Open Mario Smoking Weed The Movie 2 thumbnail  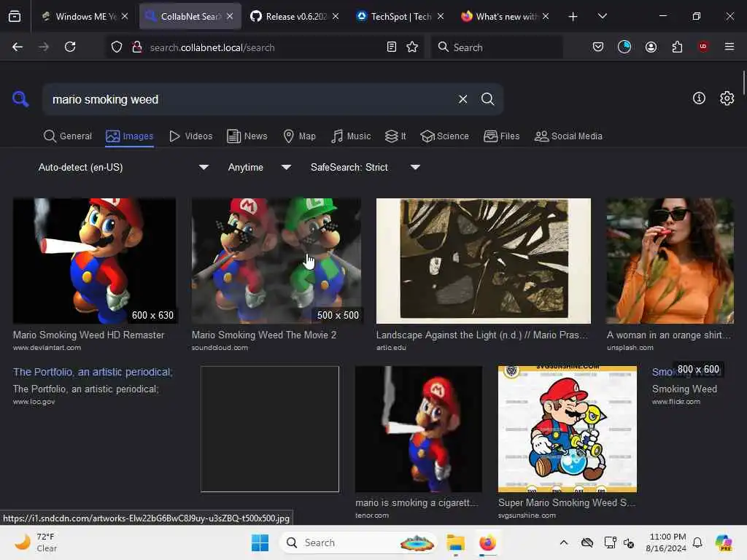tap(276, 261)
